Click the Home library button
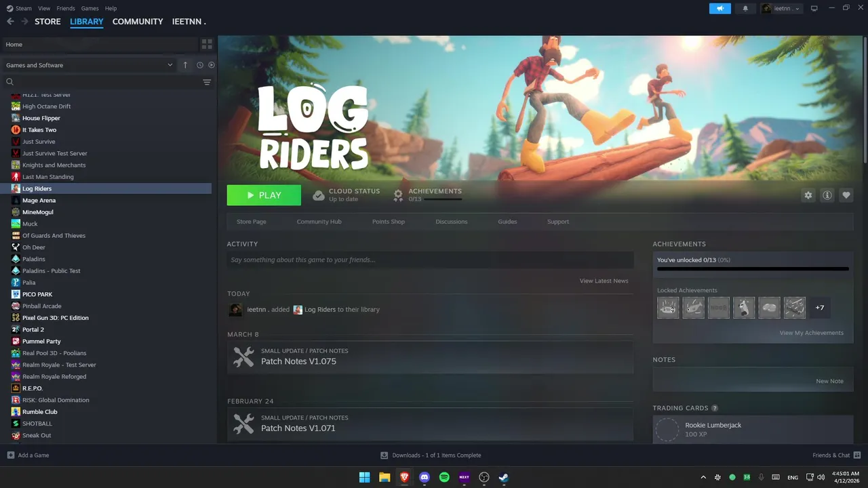The image size is (868, 488). pos(99,44)
